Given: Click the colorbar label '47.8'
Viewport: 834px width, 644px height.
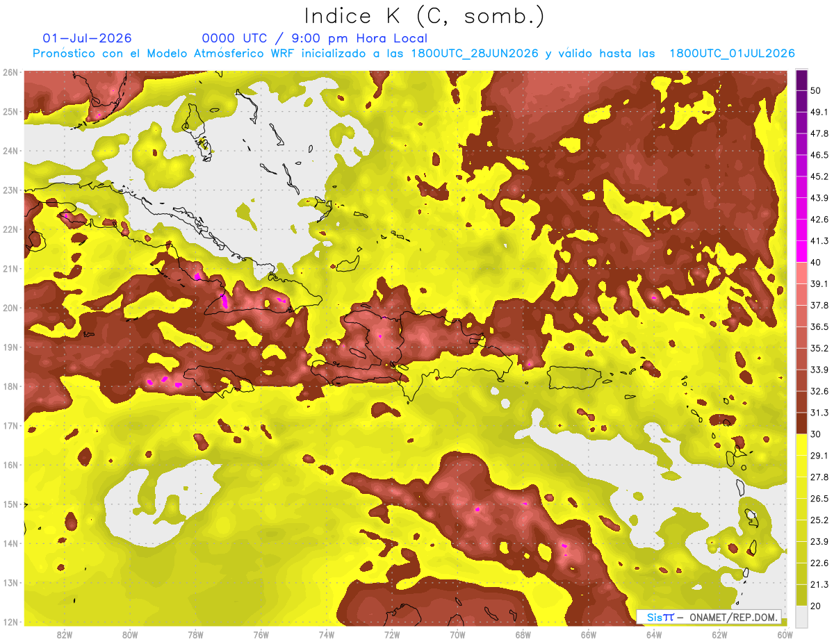Looking at the screenshot, I should (819, 133).
